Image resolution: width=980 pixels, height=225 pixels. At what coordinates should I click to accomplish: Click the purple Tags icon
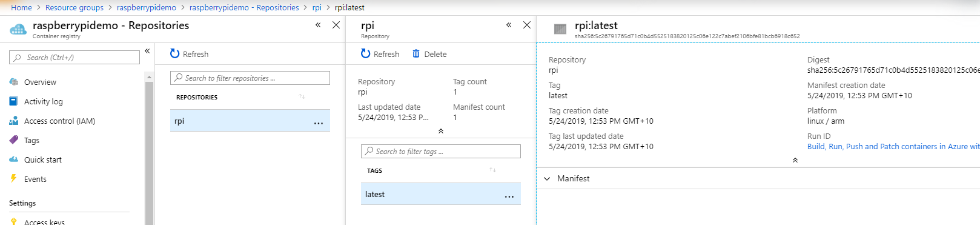(14, 140)
